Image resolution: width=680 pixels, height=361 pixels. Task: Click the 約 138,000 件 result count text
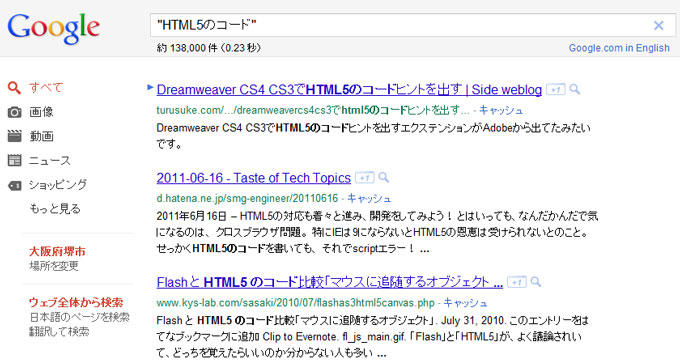pyautogui.click(x=209, y=48)
